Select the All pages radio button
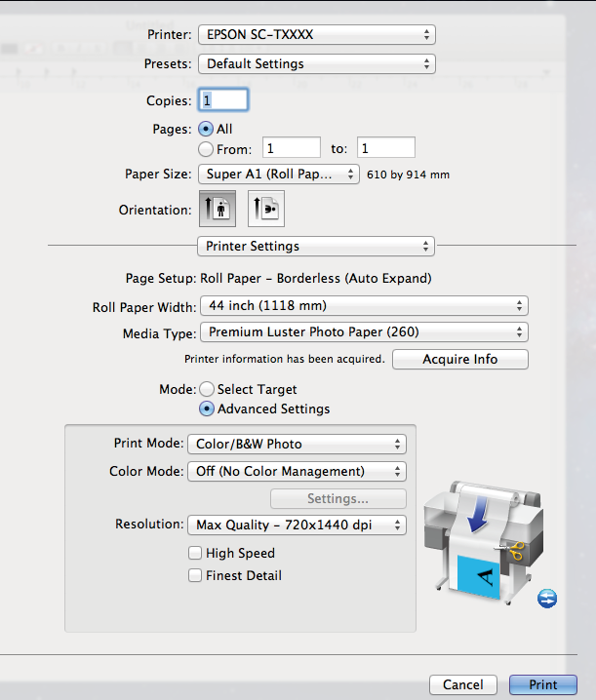Viewport: 596px width, 700px height. [x=206, y=129]
